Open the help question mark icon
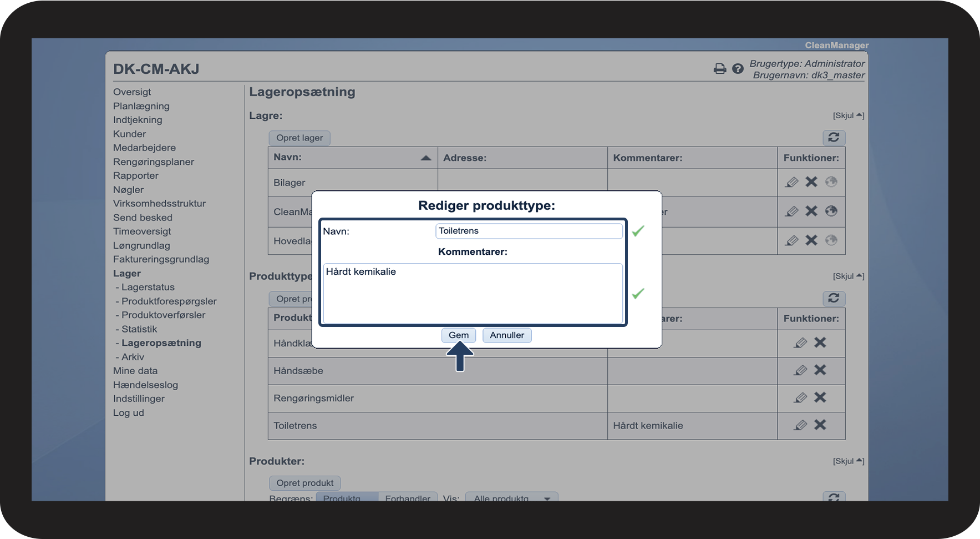This screenshot has height=539, width=980. tap(738, 69)
